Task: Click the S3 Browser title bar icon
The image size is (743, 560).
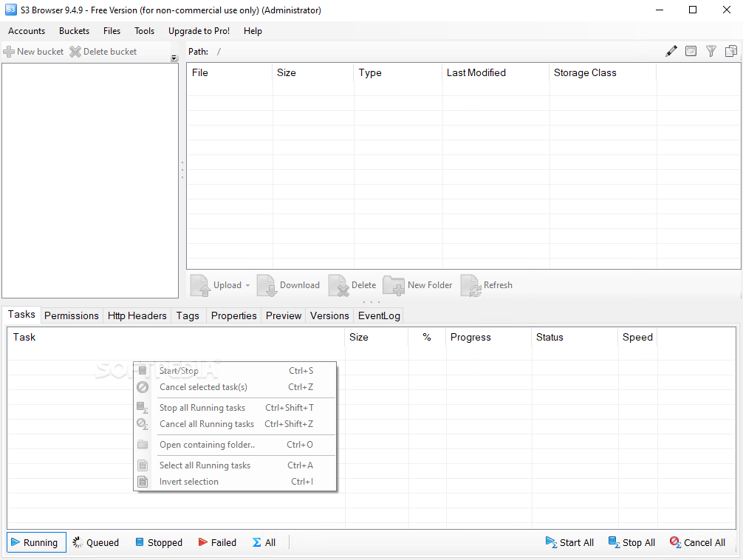Action: pos(10,10)
